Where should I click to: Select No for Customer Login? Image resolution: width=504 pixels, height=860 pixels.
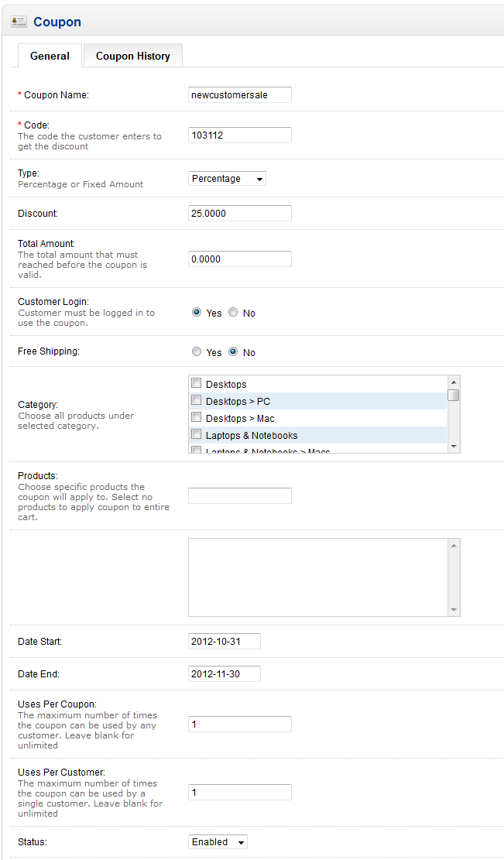click(x=233, y=313)
